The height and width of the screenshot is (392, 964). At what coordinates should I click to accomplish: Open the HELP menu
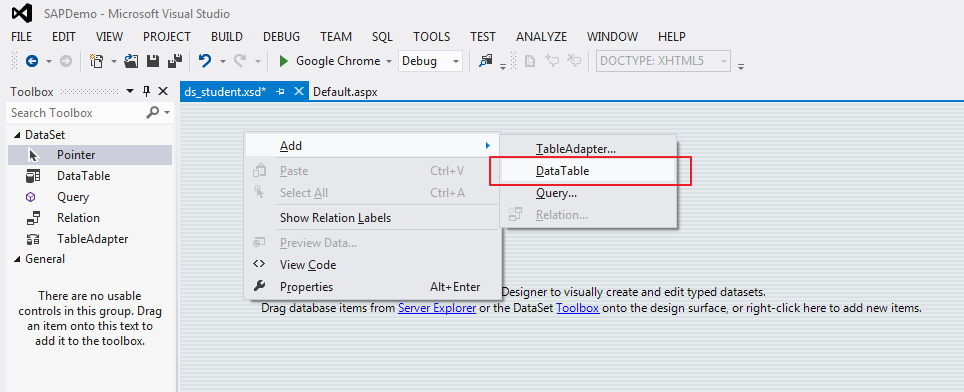click(672, 37)
